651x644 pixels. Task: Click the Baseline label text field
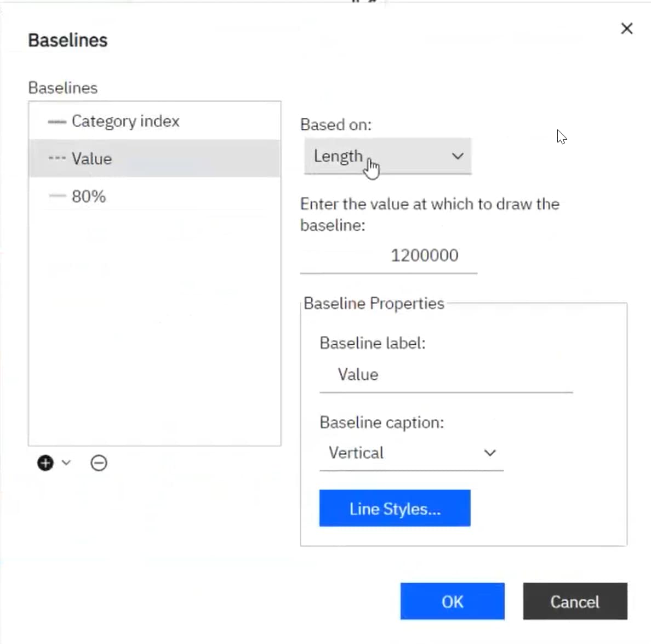[x=446, y=375]
